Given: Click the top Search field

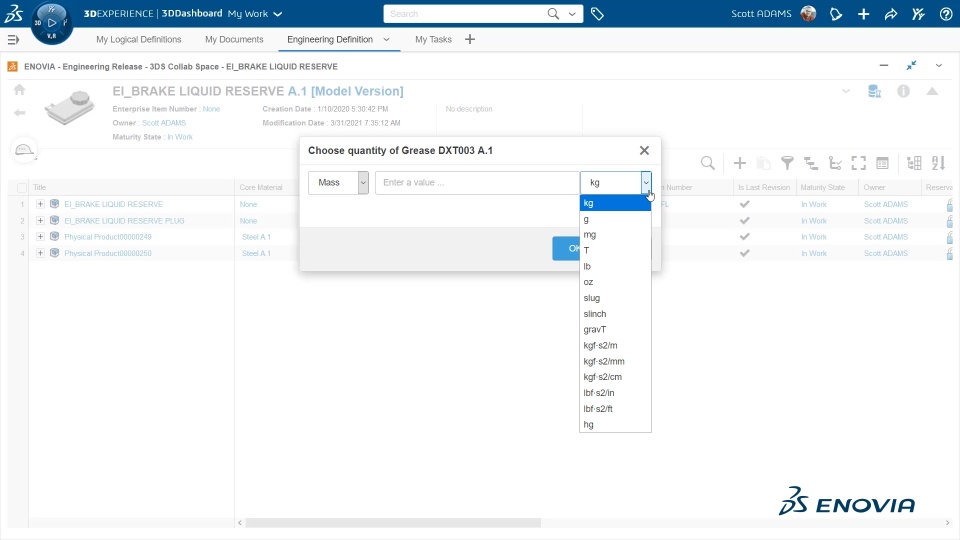Looking at the screenshot, I should [467, 13].
